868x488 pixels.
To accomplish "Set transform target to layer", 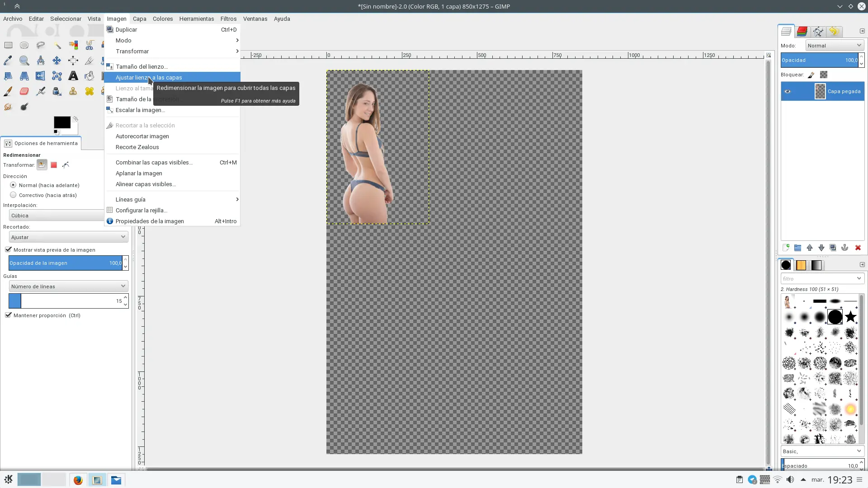I will (42, 165).
